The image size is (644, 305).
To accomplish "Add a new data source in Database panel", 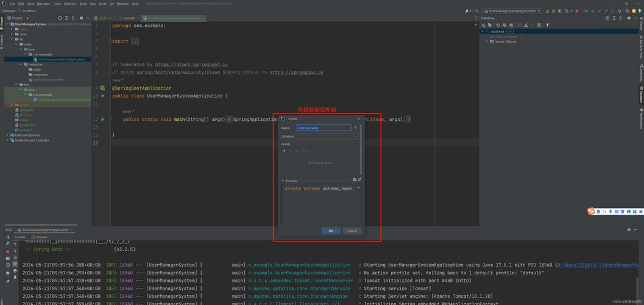I will tap(484, 25).
